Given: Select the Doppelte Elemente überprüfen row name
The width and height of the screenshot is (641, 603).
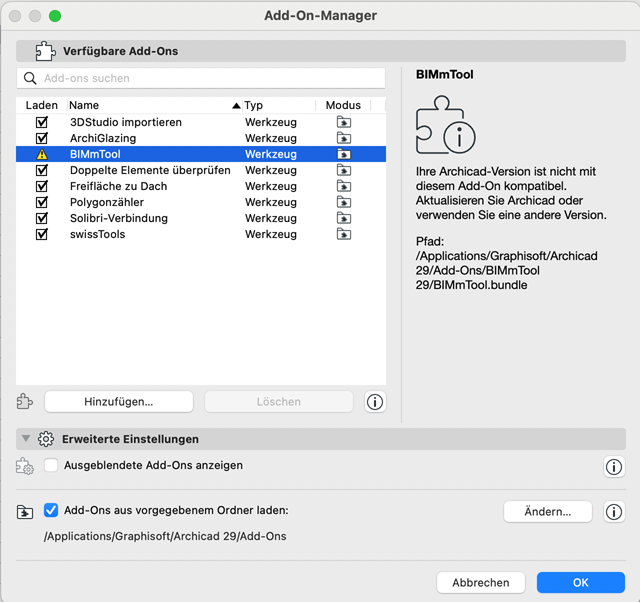Looking at the screenshot, I should 150,170.
